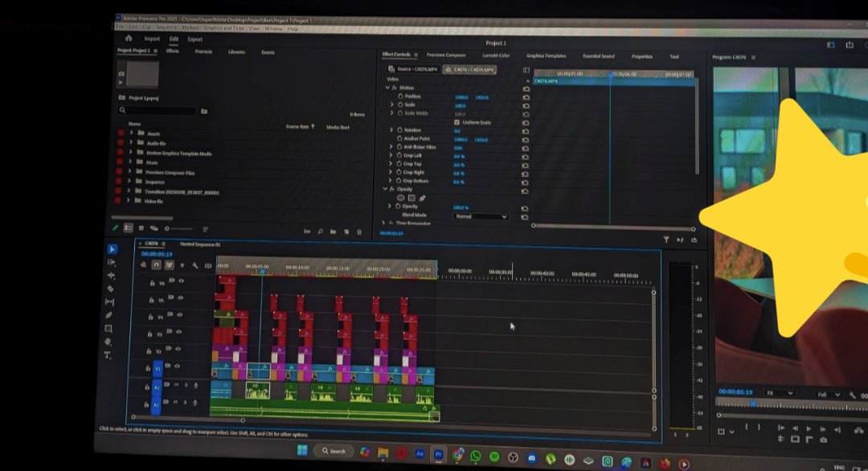Enable the Uniform Scale checkbox
The width and height of the screenshot is (868, 471).
pos(457,122)
